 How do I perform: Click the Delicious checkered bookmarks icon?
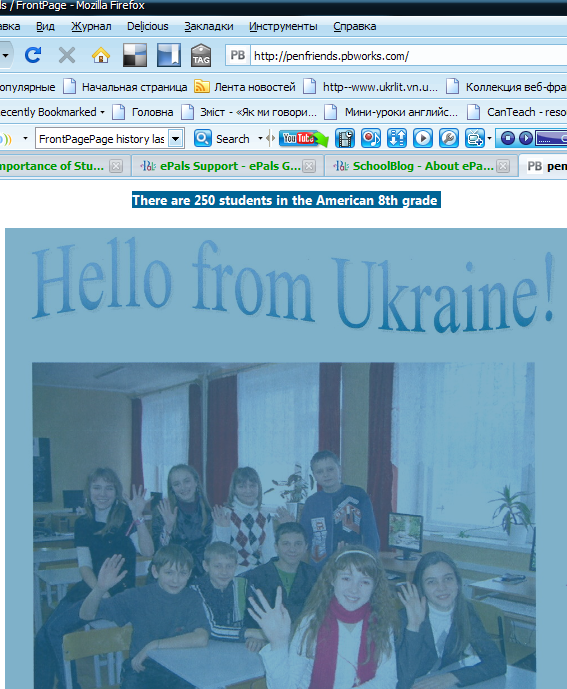(135, 55)
